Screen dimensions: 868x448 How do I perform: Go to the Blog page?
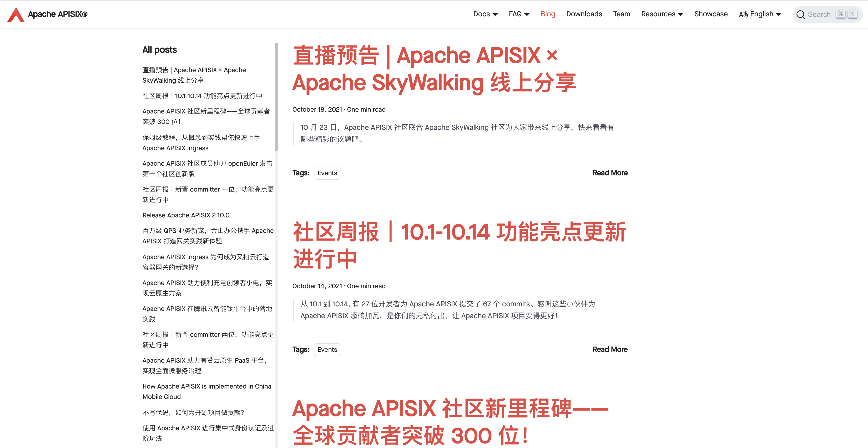point(548,14)
